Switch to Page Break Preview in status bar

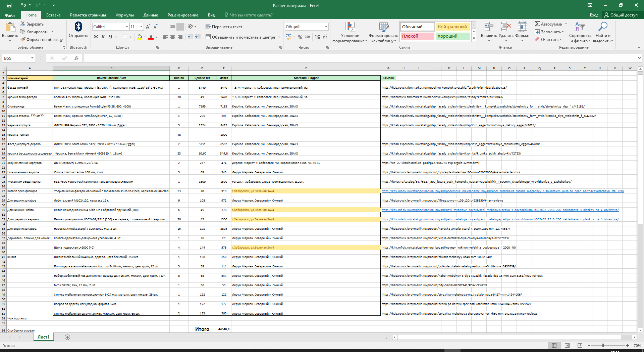click(x=580, y=345)
